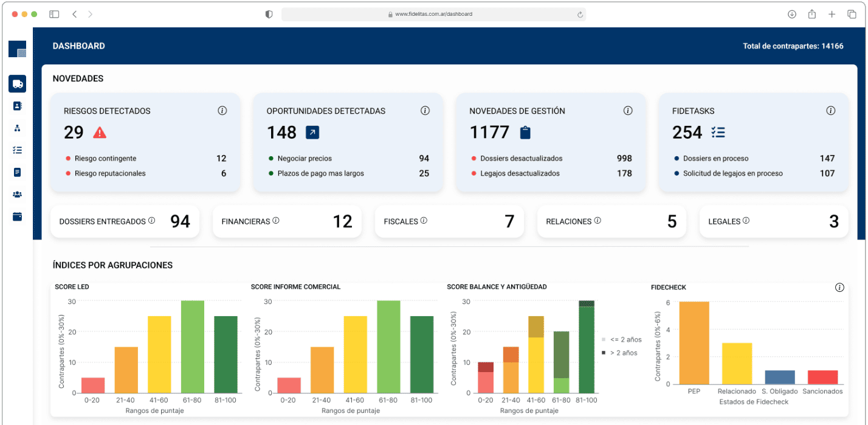Open the info tooltip on RIESGOS DETECTADOS
Viewport: 868px width, 425px height.
click(x=222, y=111)
